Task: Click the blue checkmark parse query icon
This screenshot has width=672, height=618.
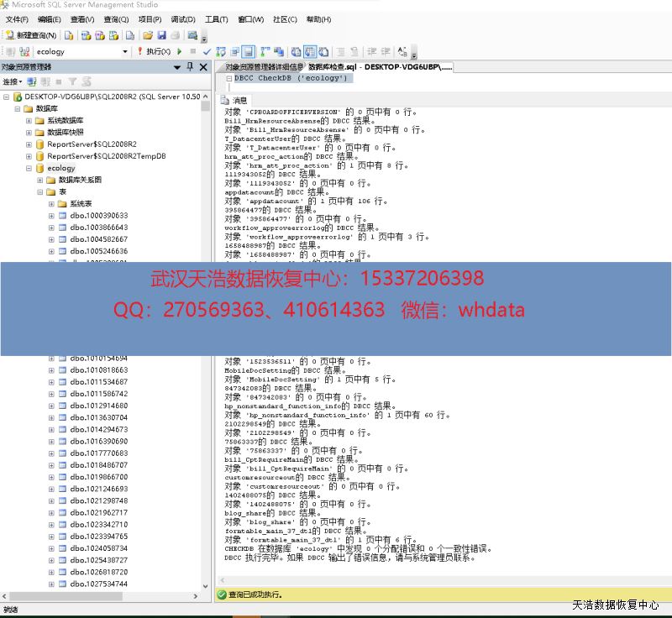Action: [x=207, y=52]
